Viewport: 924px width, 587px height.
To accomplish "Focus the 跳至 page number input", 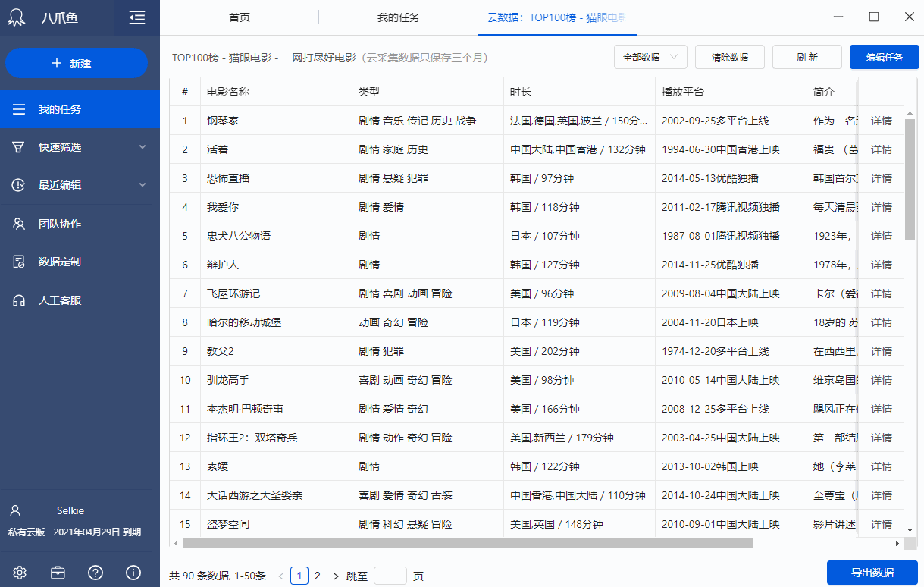I will (390, 576).
